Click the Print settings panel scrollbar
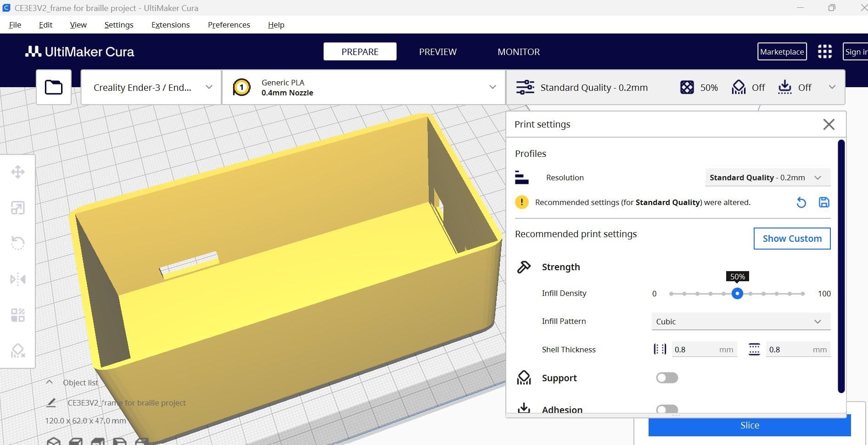This screenshot has width=868, height=445. pyautogui.click(x=841, y=266)
